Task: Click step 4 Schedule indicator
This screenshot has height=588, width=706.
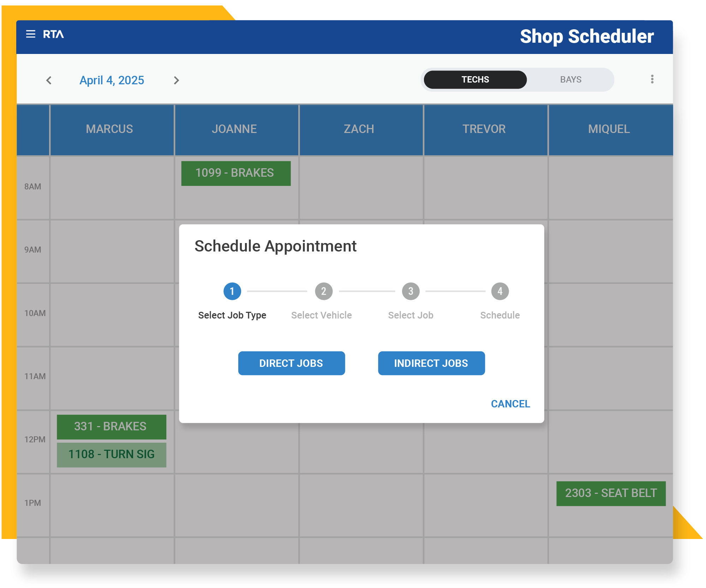Action: [x=499, y=291]
